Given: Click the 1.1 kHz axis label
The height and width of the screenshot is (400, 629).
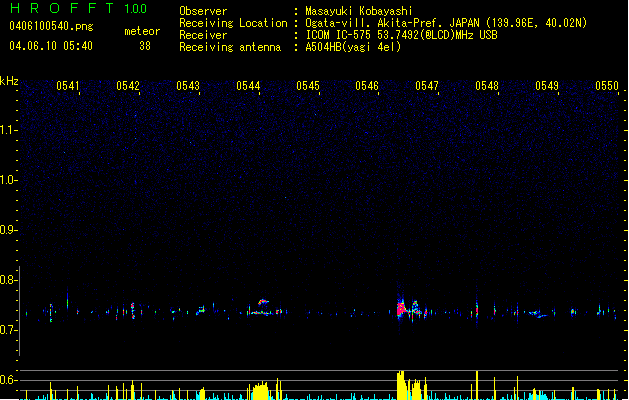Looking at the screenshot, I should click(x=8, y=130).
